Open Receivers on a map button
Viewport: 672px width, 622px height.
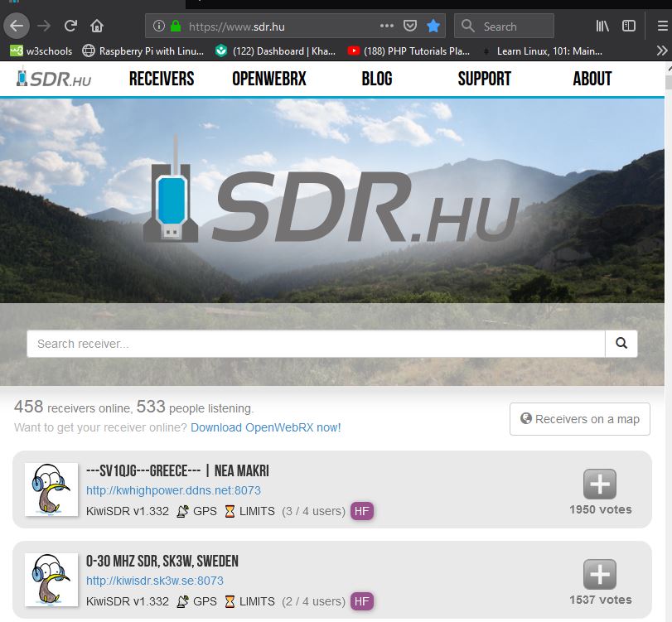[580, 419]
